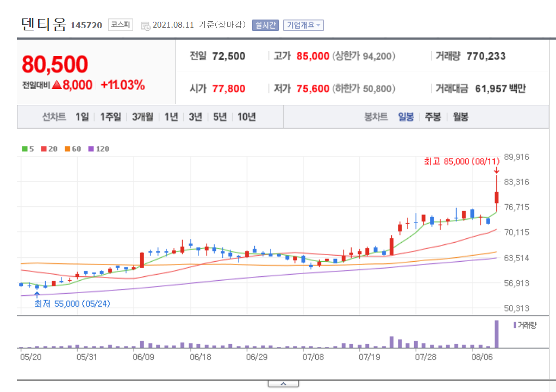Click the calendar icon before 2021.08.11
Viewport: 556px width, 392px height.
click(x=145, y=26)
